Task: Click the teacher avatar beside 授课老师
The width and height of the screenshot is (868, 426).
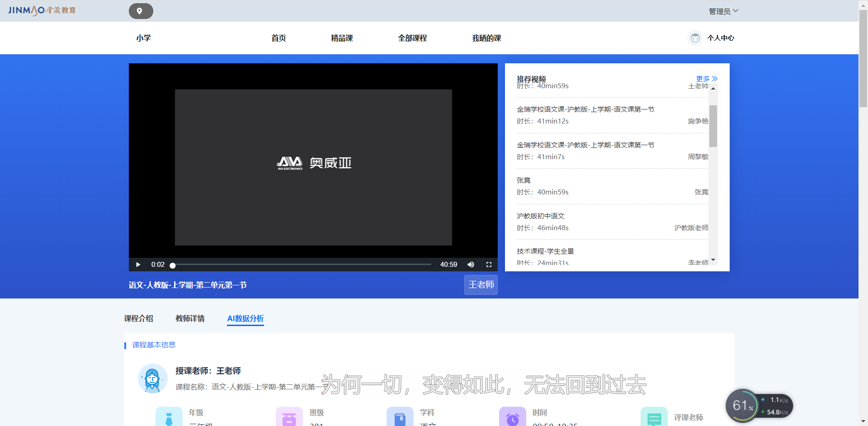Action: pos(153,379)
